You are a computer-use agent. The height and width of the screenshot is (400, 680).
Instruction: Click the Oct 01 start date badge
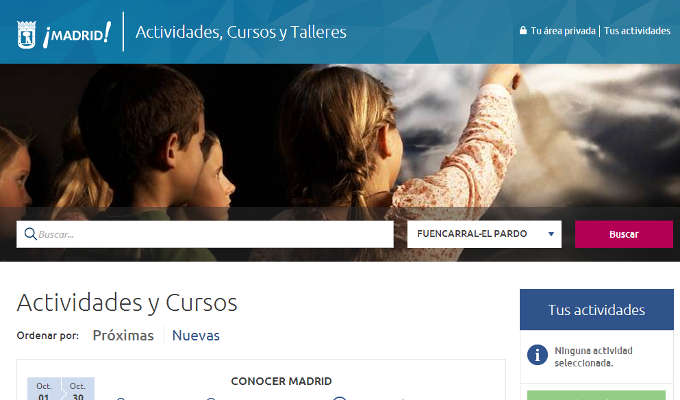coord(44,389)
